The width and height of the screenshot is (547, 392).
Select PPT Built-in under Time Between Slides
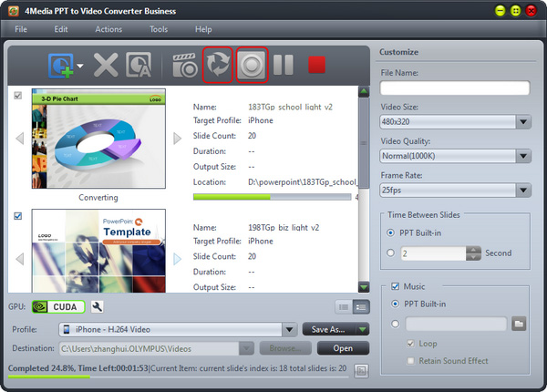coord(393,232)
